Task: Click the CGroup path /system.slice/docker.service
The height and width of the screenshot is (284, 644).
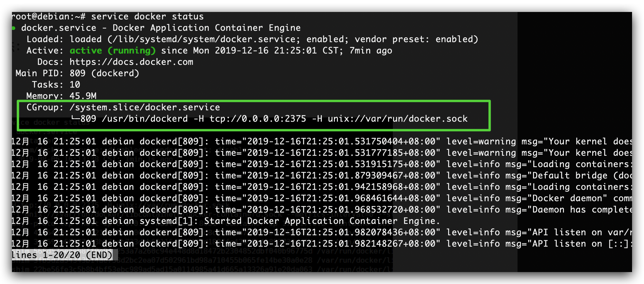Action: click(x=145, y=107)
